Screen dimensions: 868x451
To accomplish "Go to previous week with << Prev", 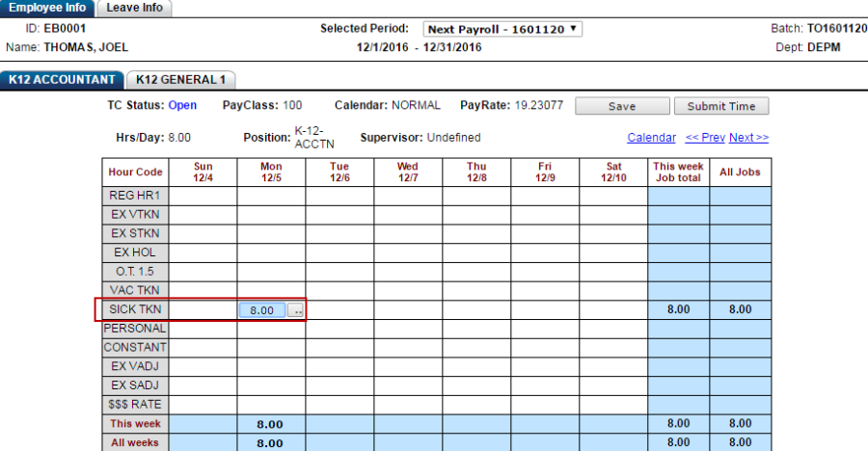I will [704, 138].
